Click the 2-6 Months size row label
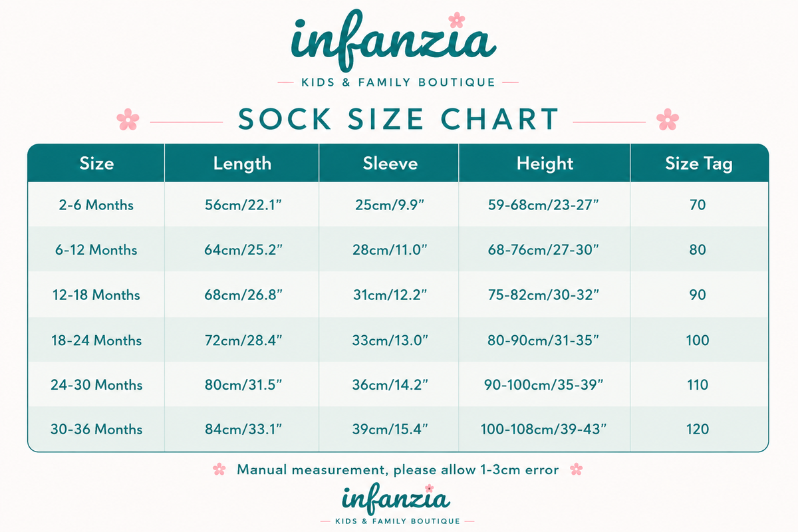The height and width of the screenshot is (532, 798). pyautogui.click(x=96, y=205)
